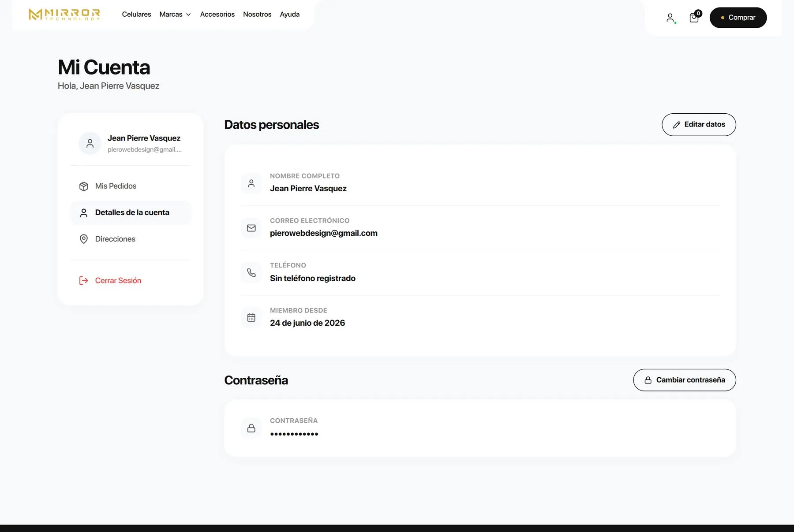Select Mis Pedidos in the sidebar
The width and height of the screenshot is (794, 532).
[131, 186]
